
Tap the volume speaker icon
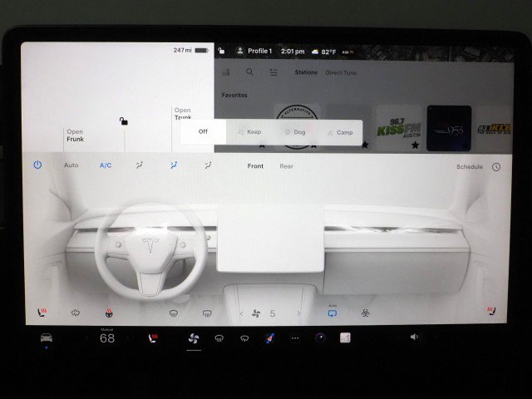click(x=414, y=337)
